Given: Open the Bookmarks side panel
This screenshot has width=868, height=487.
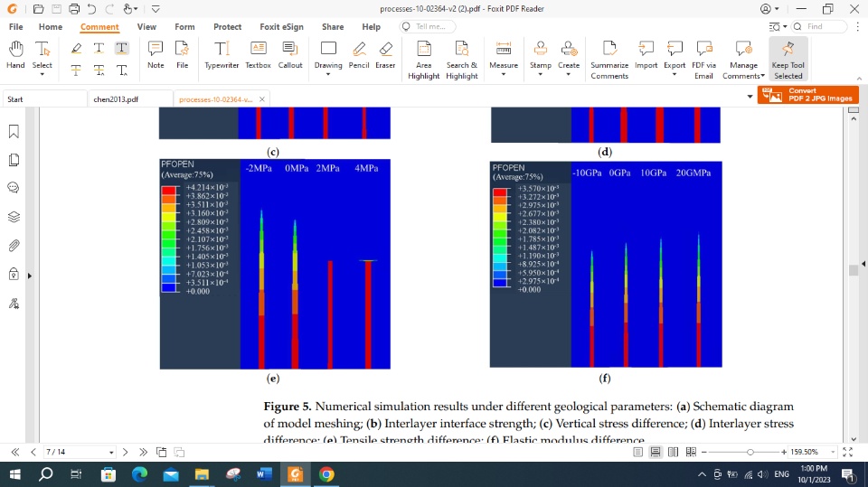Looking at the screenshot, I should point(14,132).
